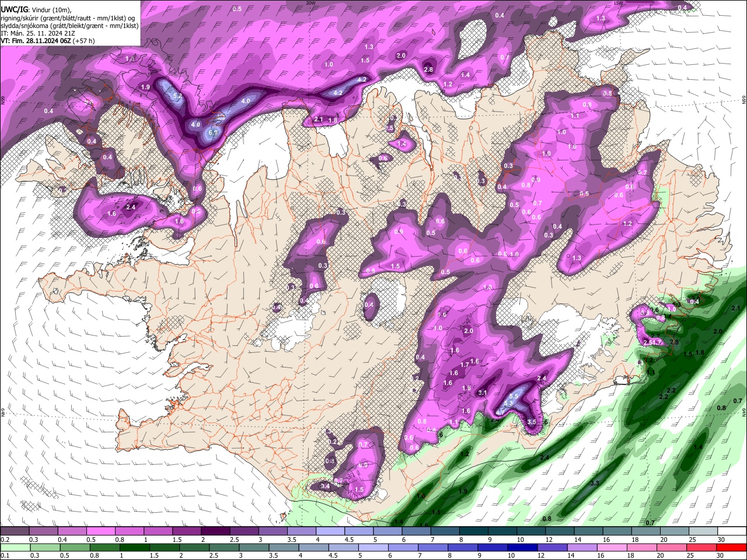Viewport: 747px width, 560px height.
Task: Click the '0.2' label on upper legend scale
Action: click(x=5, y=540)
